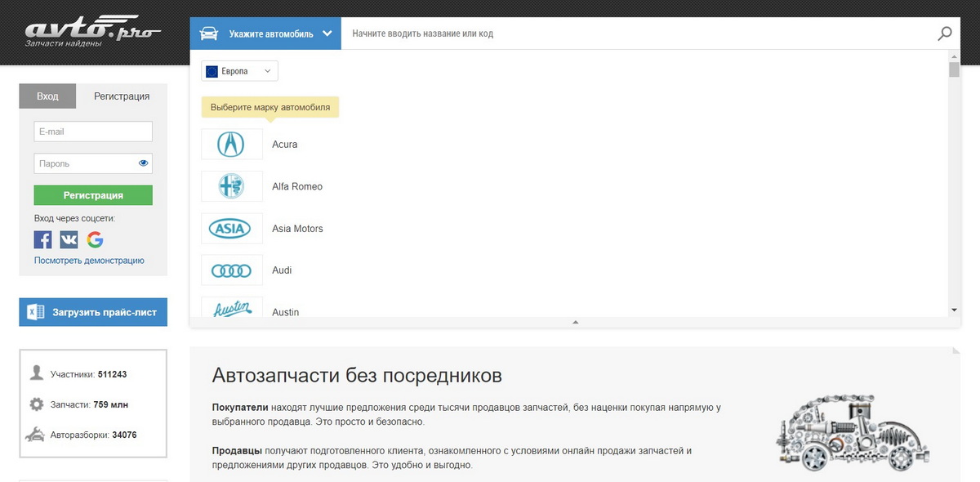Screen dimensions: 980x482
Task: Select Audi from brand list
Action: pos(282,270)
